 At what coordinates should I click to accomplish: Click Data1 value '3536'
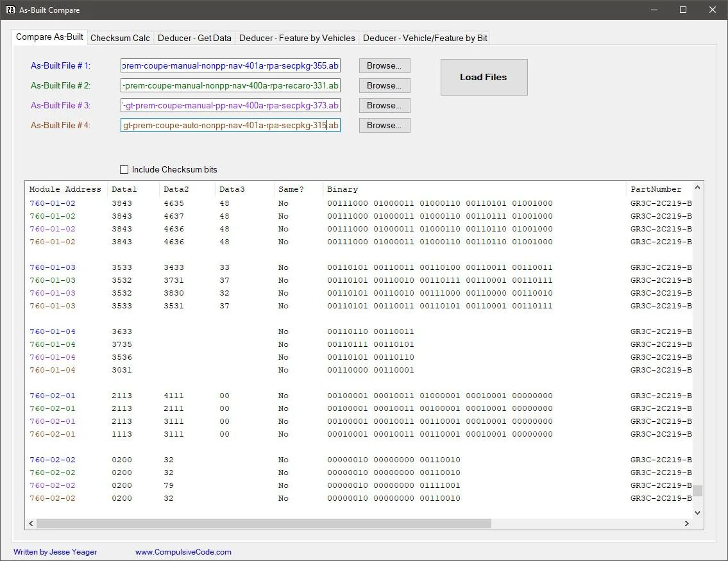coord(122,357)
